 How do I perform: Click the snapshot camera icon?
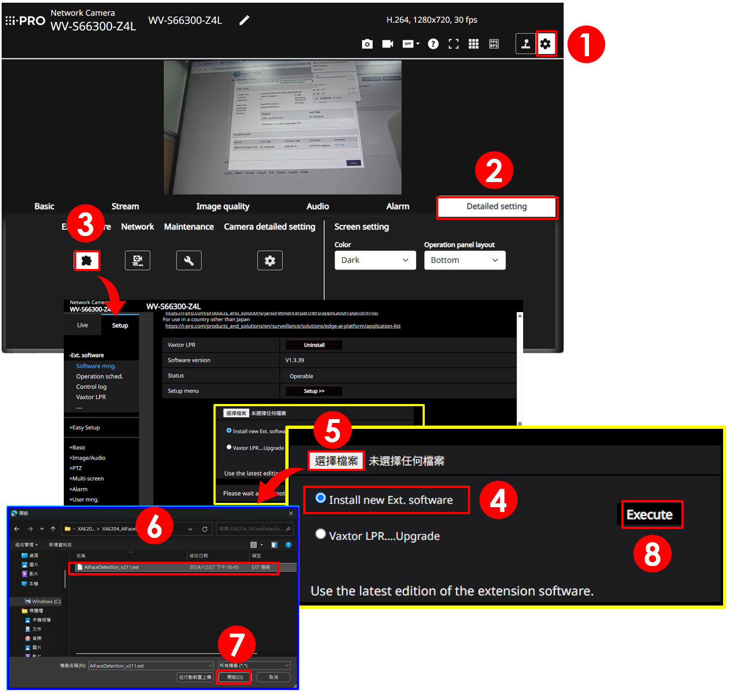367,44
